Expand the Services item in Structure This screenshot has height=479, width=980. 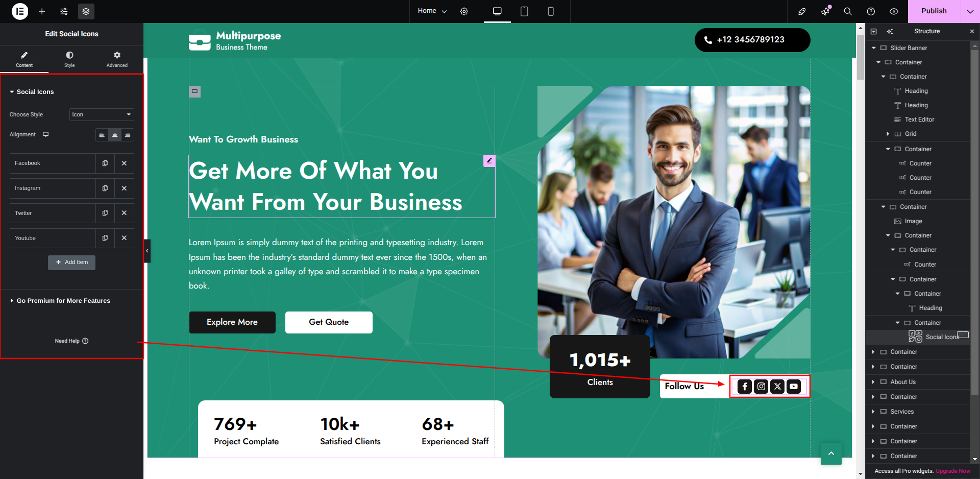(873, 412)
